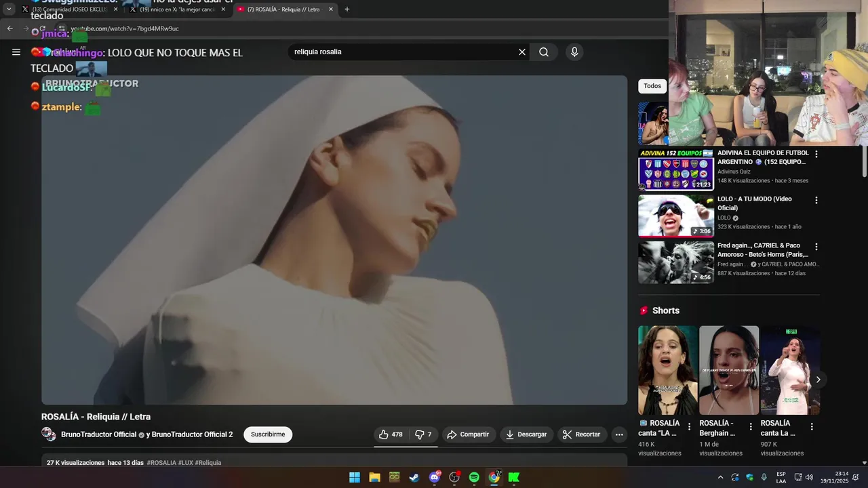Open File Explorer from taskbar
The height and width of the screenshot is (488, 868).
coord(374,477)
